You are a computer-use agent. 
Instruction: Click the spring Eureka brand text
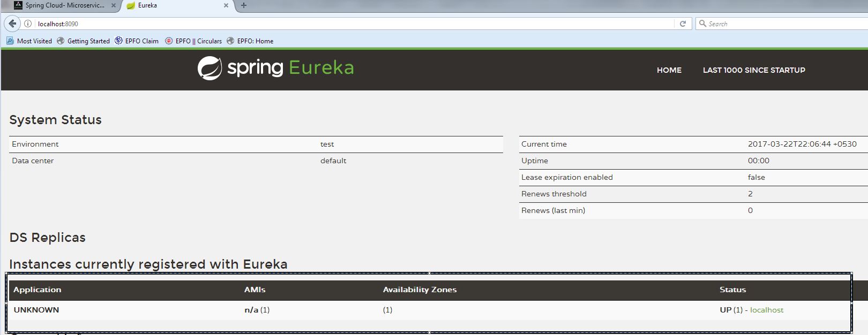coord(290,68)
